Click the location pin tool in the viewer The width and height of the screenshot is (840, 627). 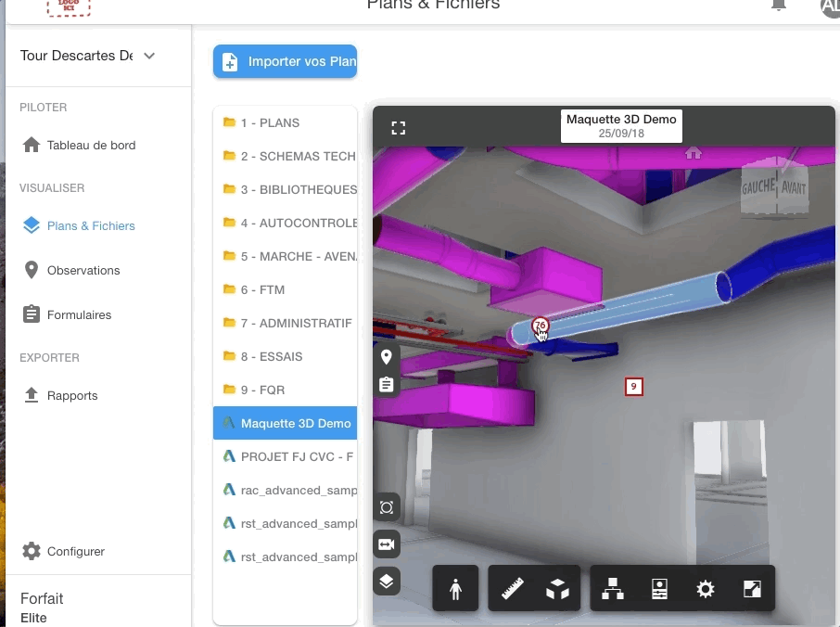click(387, 357)
